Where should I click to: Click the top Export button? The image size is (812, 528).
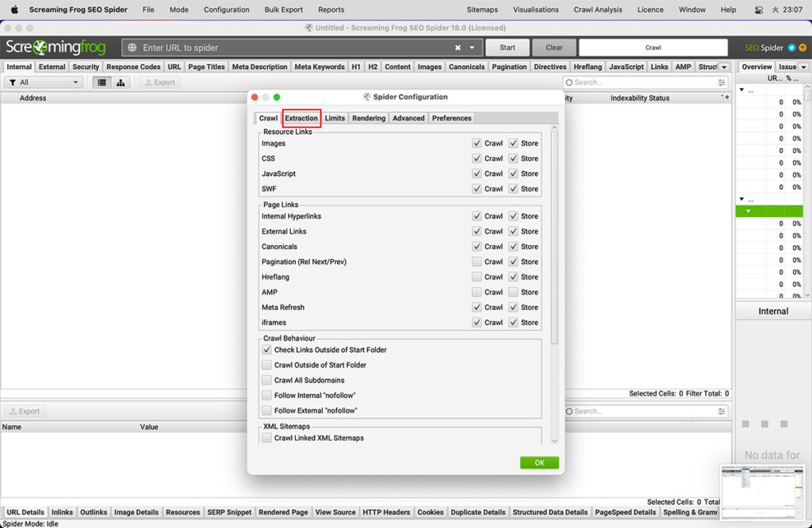click(x=159, y=82)
